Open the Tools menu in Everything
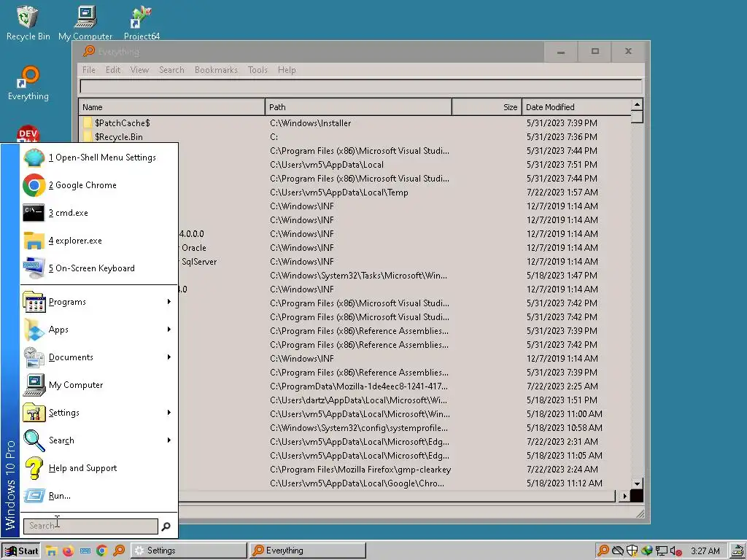 pyautogui.click(x=258, y=70)
